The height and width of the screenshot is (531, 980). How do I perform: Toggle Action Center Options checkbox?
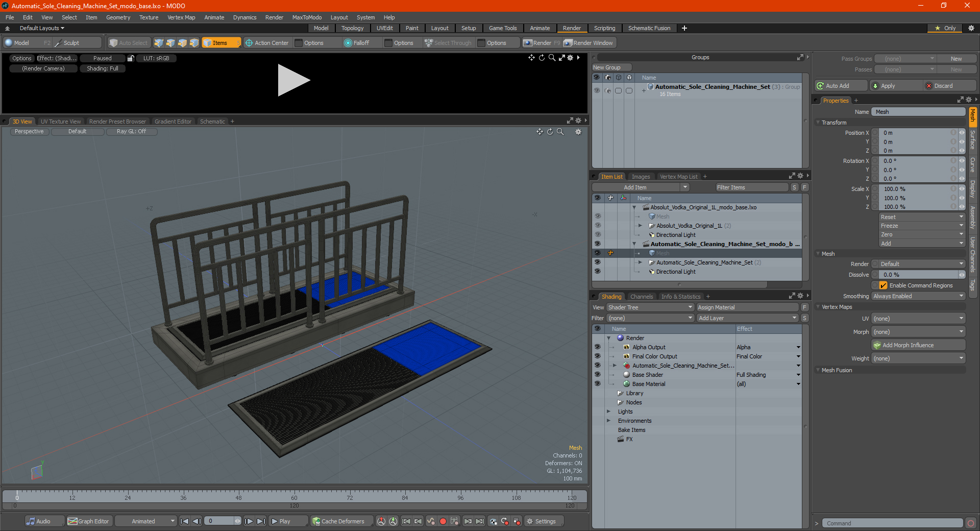299,43
